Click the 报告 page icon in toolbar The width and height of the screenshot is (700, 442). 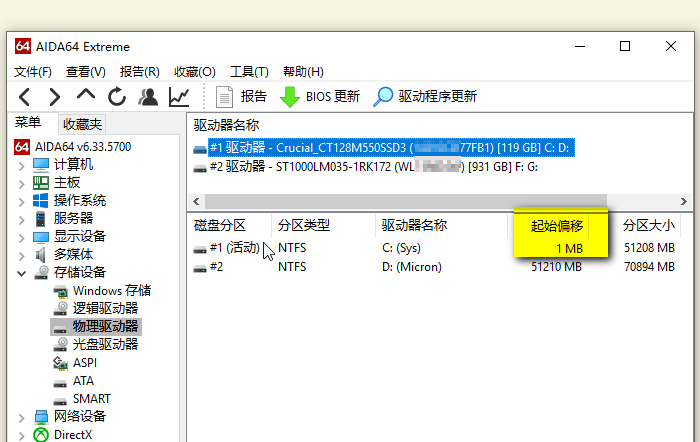224,97
